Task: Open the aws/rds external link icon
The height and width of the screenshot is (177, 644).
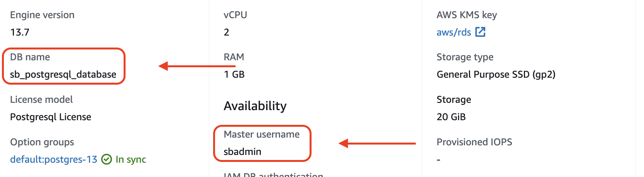Action: coord(480,32)
